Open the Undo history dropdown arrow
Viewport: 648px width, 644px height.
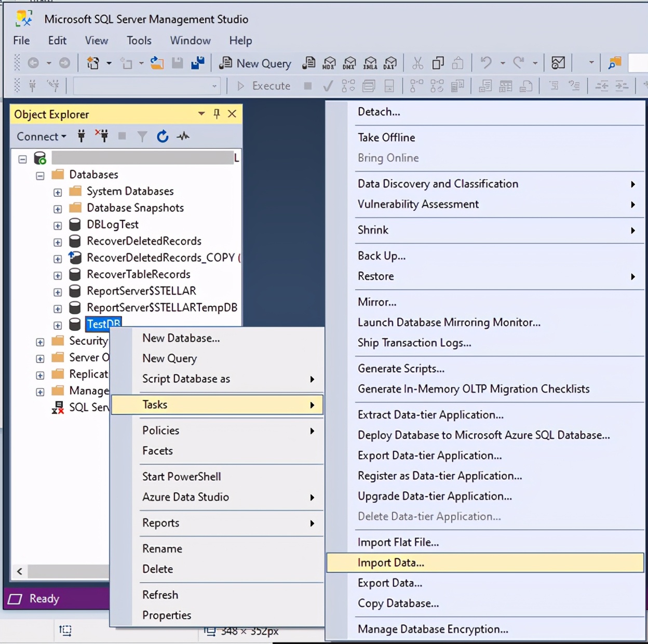point(503,63)
